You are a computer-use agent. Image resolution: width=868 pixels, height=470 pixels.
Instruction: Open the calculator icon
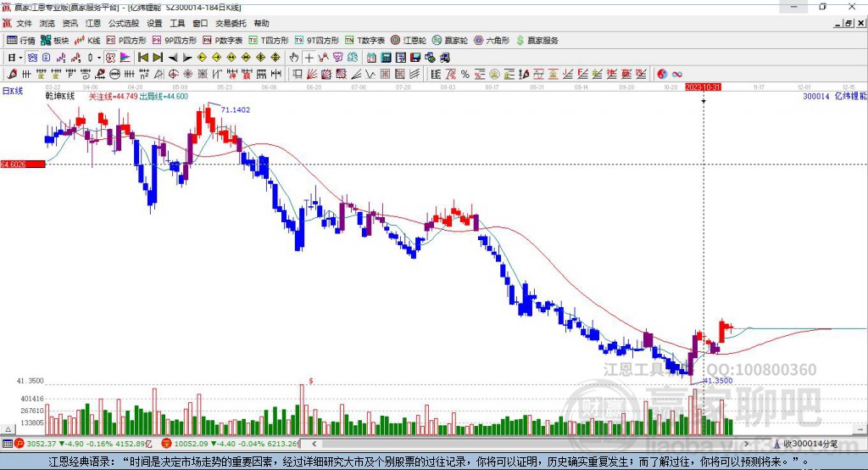(x=386, y=58)
